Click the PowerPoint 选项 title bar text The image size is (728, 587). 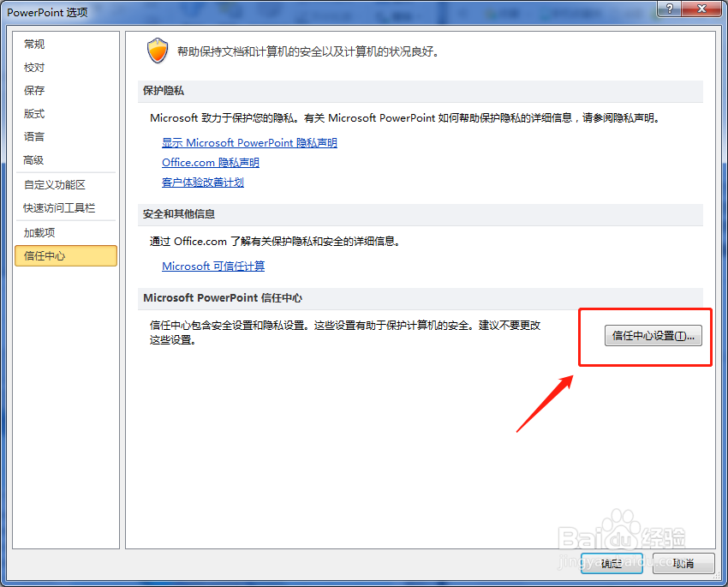[x=47, y=13]
